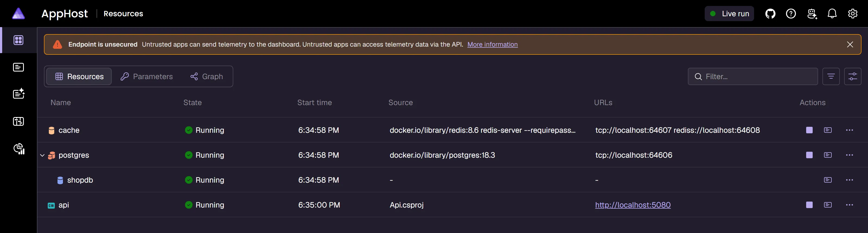Click the Running state of shopdb
Image resolution: width=868 pixels, height=233 pixels.
pos(205,180)
